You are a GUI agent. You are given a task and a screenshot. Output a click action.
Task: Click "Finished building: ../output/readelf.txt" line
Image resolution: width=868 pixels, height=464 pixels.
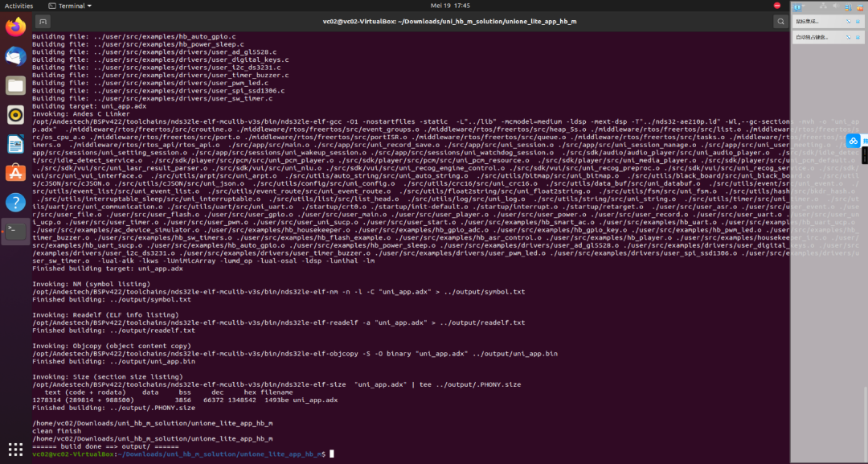(113, 331)
